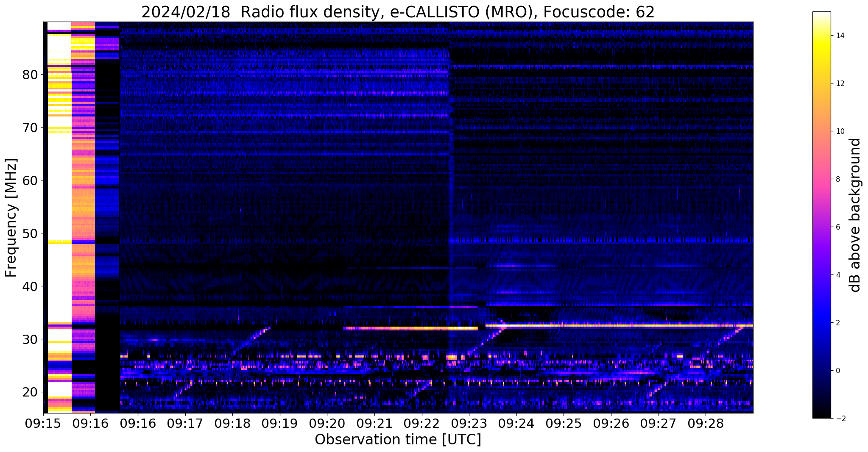Click the 'Frequency [MHz]' y-axis label
868x452 pixels.
pyautogui.click(x=11, y=218)
